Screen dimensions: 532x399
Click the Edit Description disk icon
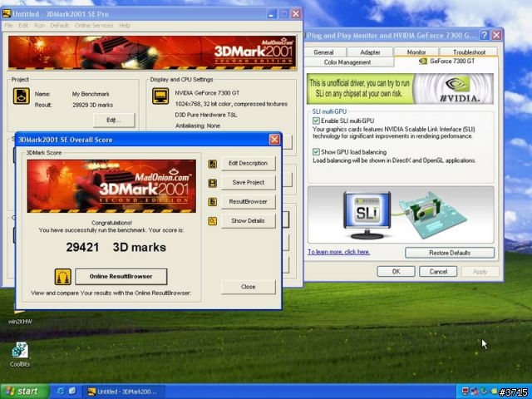213,165
